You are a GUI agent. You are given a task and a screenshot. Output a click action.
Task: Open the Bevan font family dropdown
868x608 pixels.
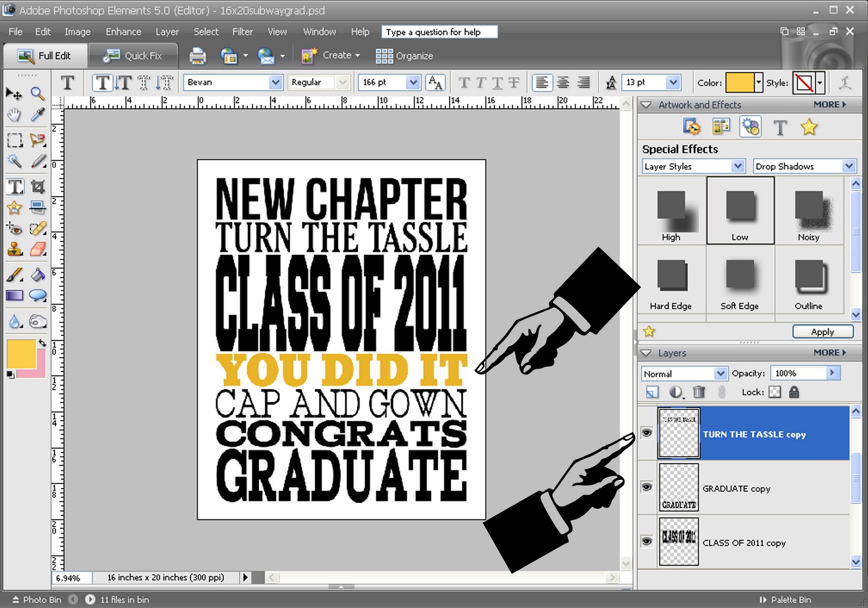point(276,82)
